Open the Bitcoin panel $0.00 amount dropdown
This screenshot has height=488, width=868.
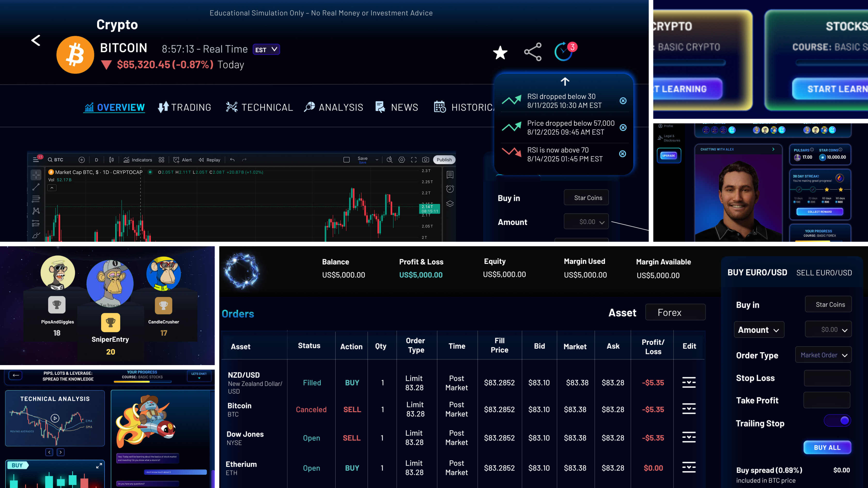(586, 222)
